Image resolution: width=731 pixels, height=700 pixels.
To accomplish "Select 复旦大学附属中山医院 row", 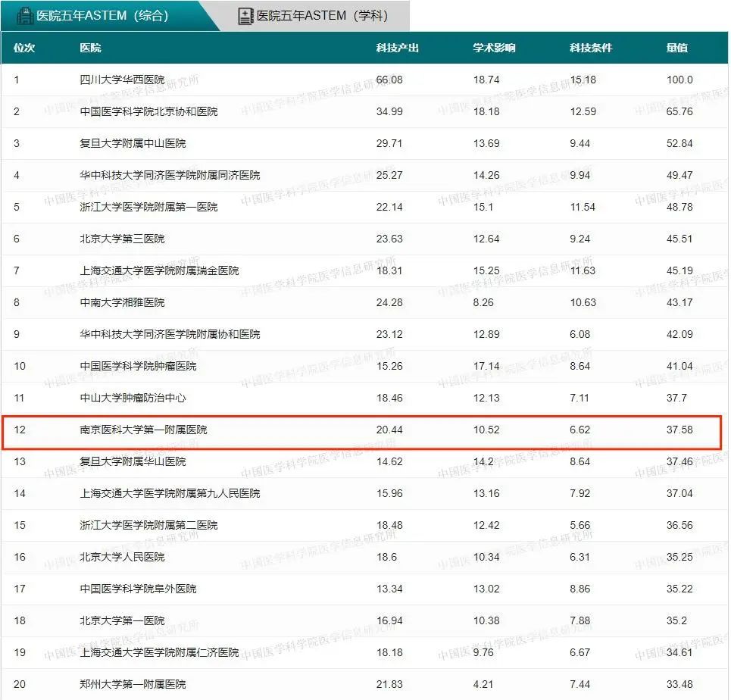I will tap(364, 143).
